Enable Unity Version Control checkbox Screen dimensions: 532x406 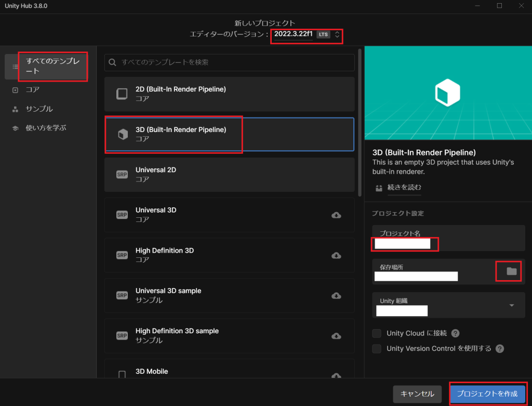[377, 349]
